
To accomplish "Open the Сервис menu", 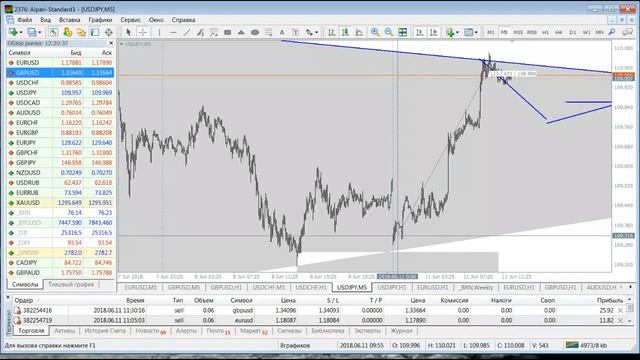I will (x=131, y=20).
